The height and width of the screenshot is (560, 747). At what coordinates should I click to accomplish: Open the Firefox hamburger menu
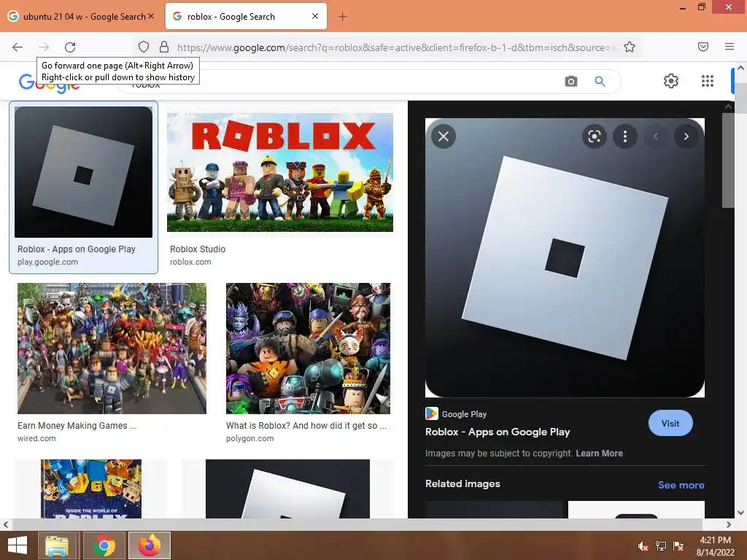(729, 47)
